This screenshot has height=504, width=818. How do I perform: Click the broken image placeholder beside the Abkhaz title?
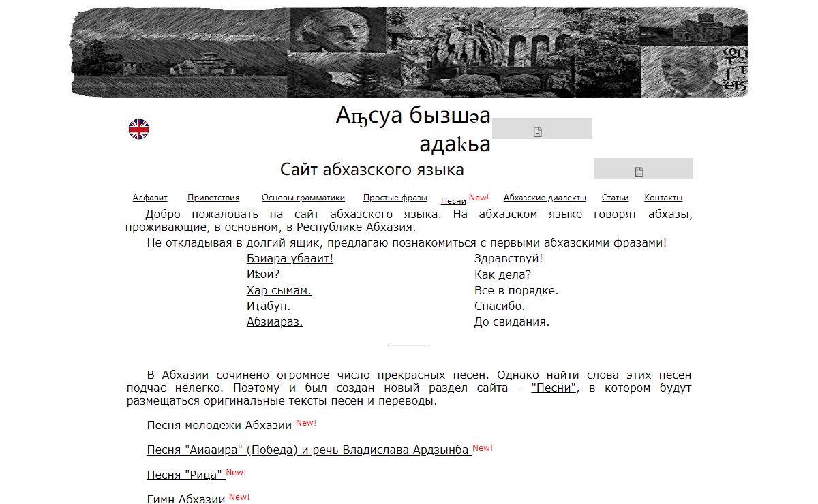(542, 129)
